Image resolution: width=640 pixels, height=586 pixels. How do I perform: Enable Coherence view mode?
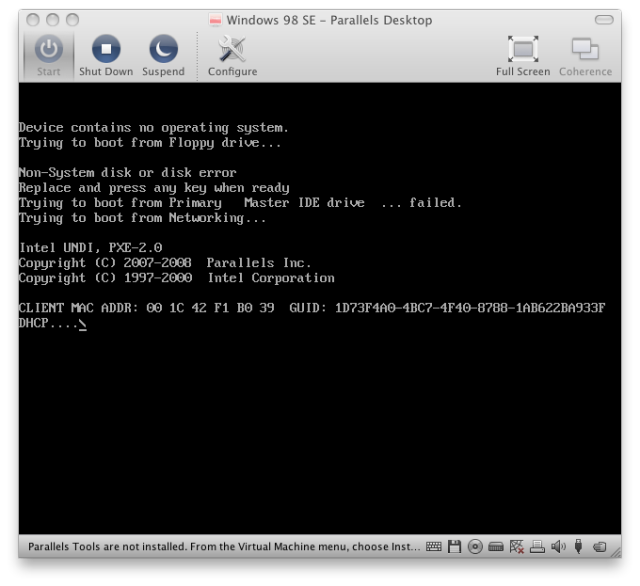585,56
